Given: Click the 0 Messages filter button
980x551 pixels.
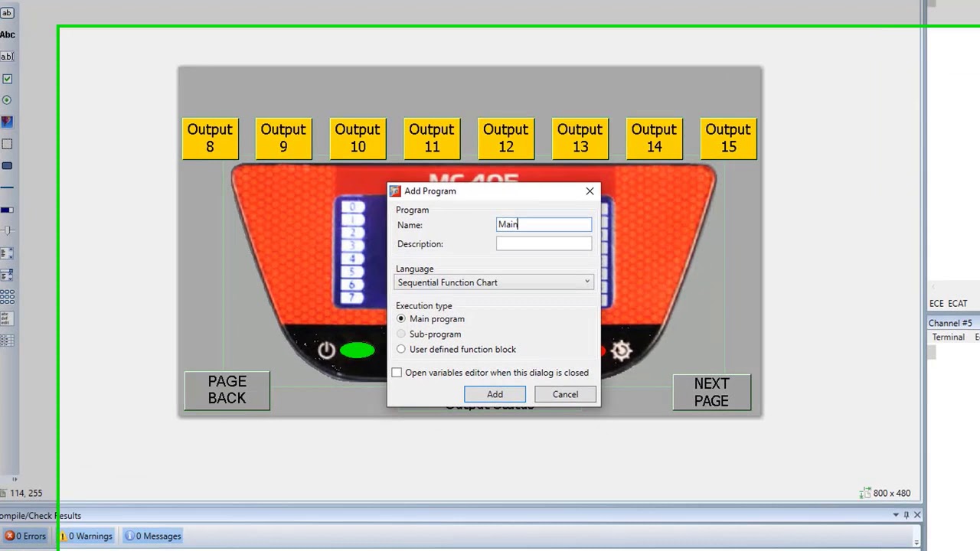Looking at the screenshot, I should tap(153, 536).
